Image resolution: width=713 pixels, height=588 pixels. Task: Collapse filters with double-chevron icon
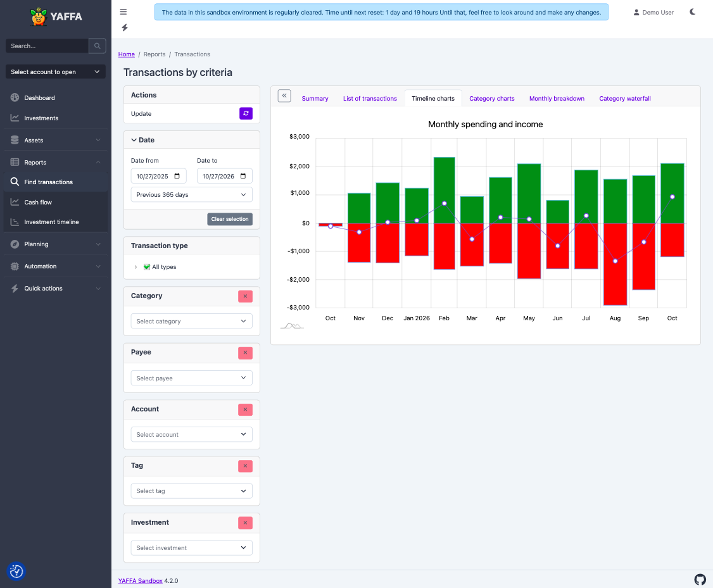pos(284,96)
